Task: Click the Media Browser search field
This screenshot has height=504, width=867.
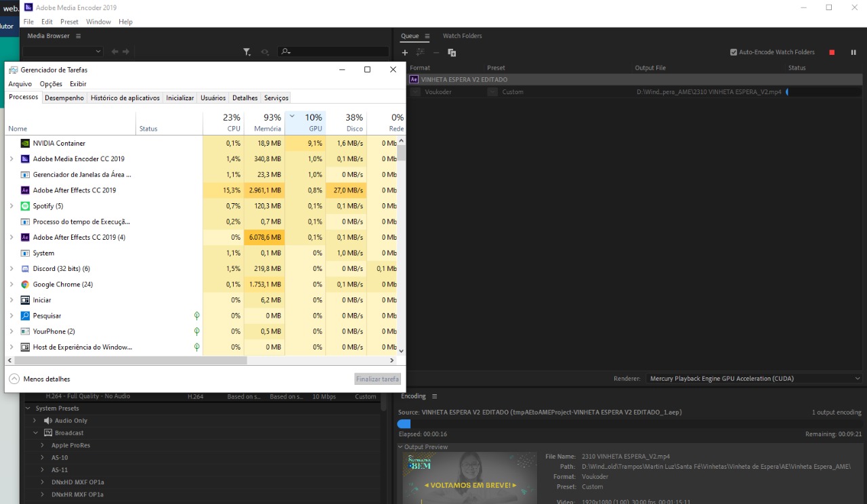Action: [335, 51]
